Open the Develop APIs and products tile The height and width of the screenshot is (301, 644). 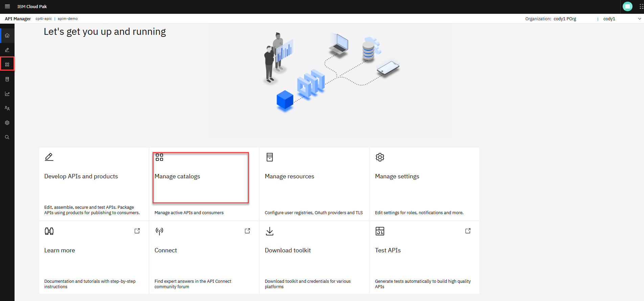click(94, 184)
